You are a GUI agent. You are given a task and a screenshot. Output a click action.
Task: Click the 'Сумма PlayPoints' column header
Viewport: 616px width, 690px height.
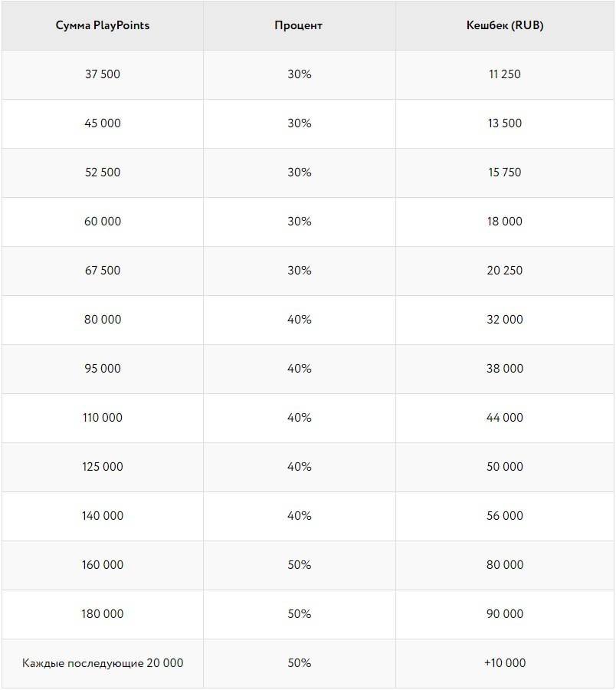pos(103,25)
